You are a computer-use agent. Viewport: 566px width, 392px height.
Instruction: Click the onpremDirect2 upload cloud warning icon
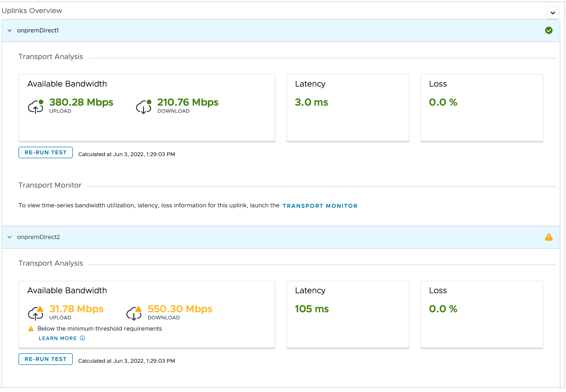[x=36, y=313]
